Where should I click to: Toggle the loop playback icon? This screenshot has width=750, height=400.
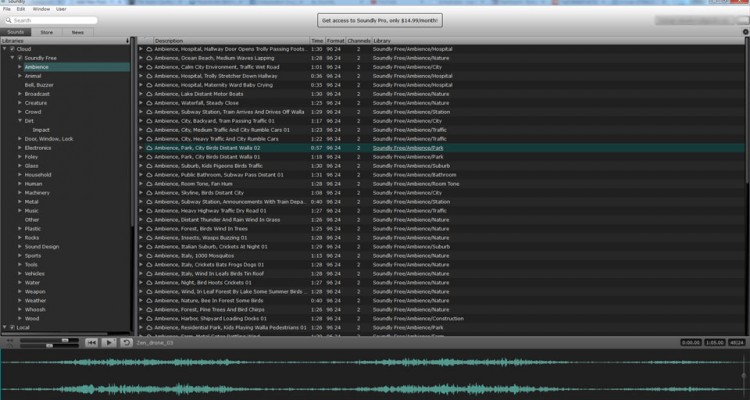pyautogui.click(x=126, y=342)
